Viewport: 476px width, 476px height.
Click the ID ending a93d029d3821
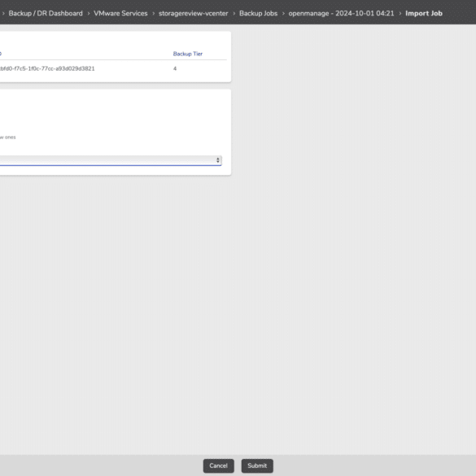[47, 68]
